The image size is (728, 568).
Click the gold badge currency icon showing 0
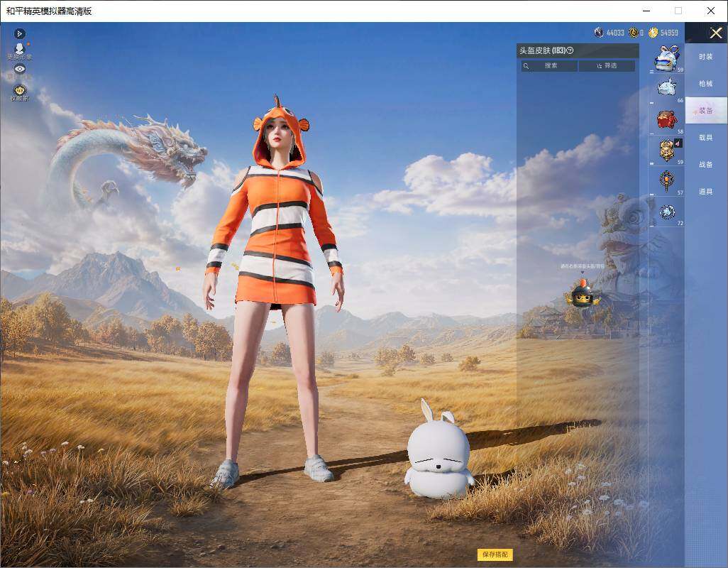633,33
